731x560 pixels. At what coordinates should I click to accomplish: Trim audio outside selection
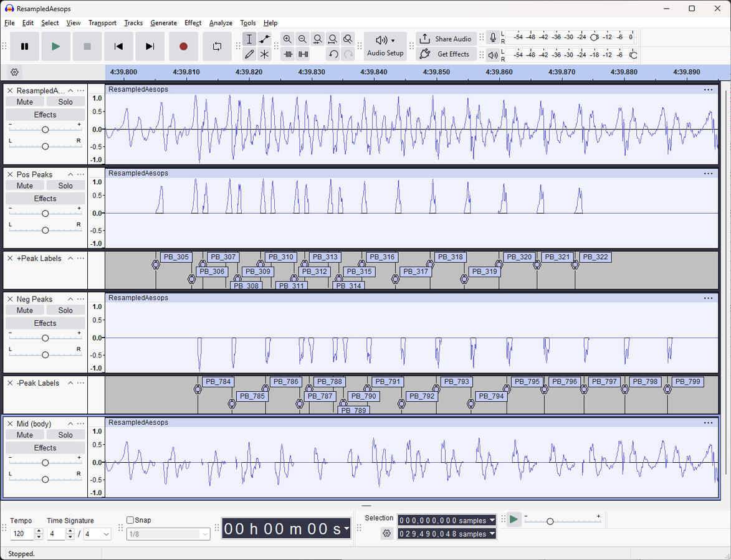[287, 54]
